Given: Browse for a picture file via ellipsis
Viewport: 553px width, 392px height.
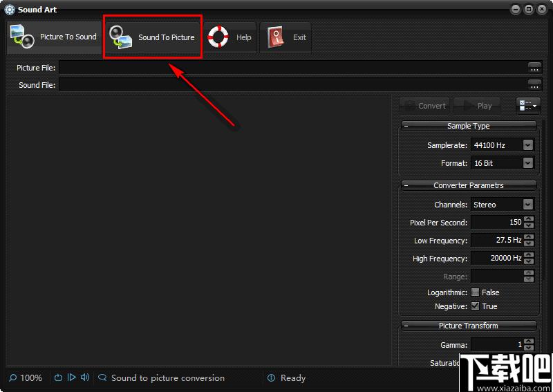Looking at the screenshot, I should tap(534, 68).
